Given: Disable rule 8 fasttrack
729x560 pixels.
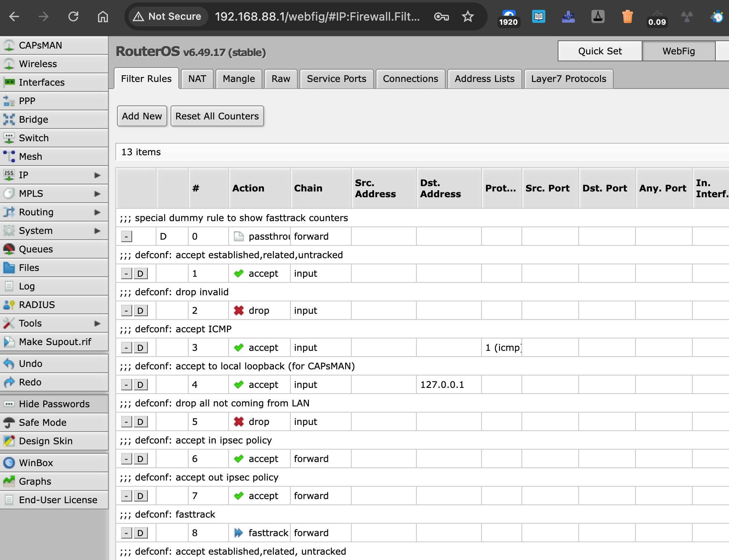Looking at the screenshot, I should tap(140, 533).
